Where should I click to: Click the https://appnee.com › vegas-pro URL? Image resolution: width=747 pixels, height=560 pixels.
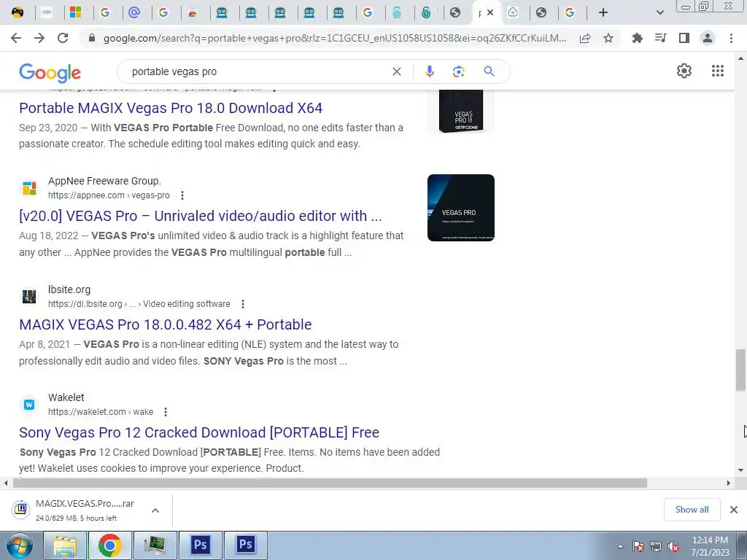tap(109, 195)
